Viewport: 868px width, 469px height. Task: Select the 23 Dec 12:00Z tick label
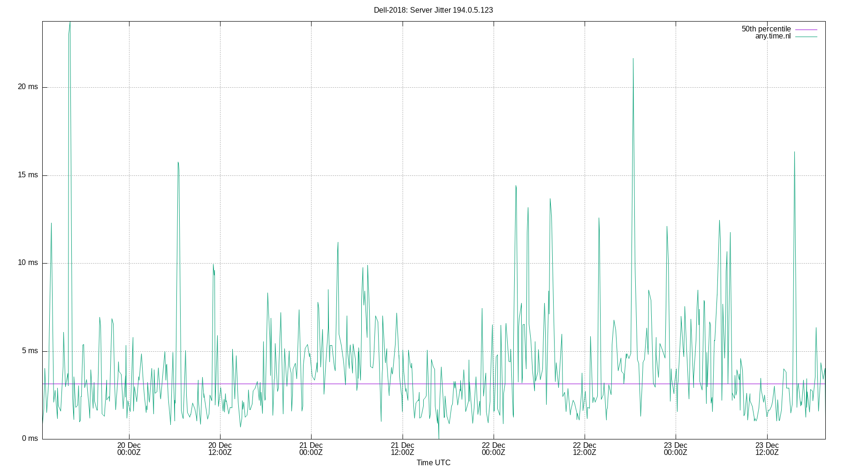(x=767, y=449)
